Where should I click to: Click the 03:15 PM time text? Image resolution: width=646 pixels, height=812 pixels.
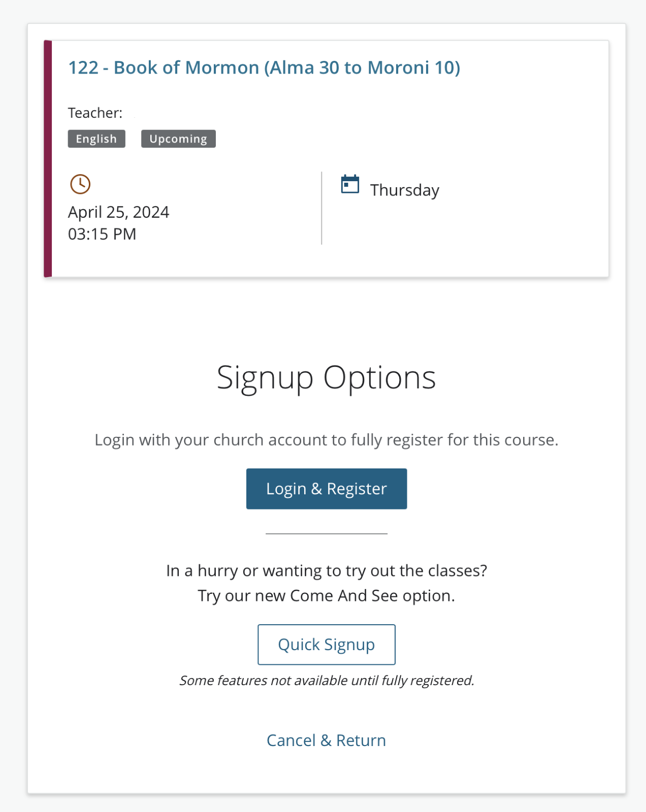[102, 234]
